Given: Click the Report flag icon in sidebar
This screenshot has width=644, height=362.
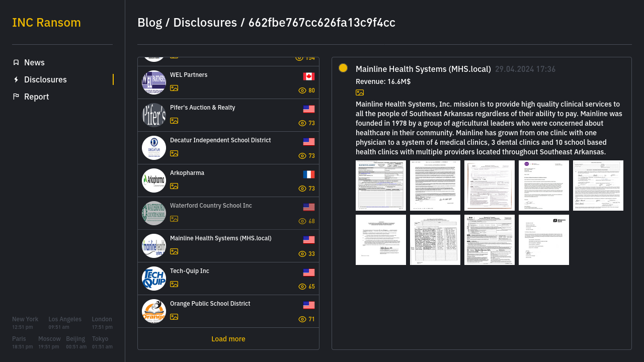Looking at the screenshot, I should coord(16,97).
